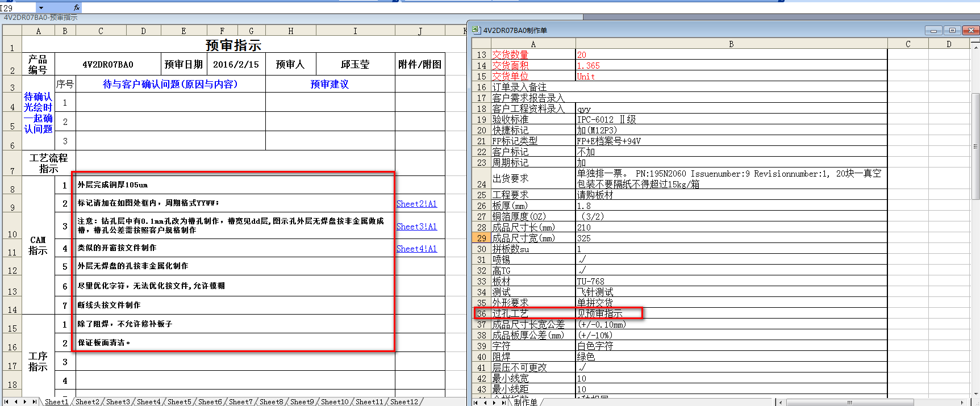
Task: Select the Sheet4 tab
Action: coord(148,401)
